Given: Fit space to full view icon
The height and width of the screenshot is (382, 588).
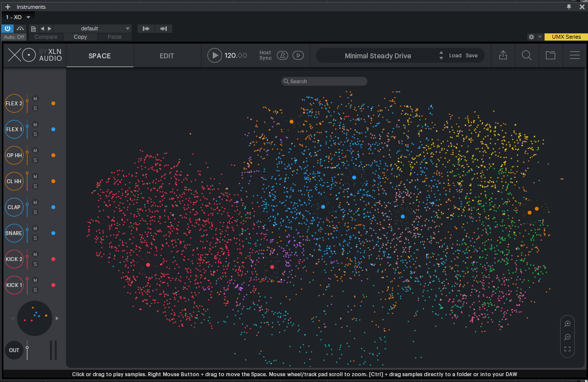Looking at the screenshot, I should click(x=567, y=349).
